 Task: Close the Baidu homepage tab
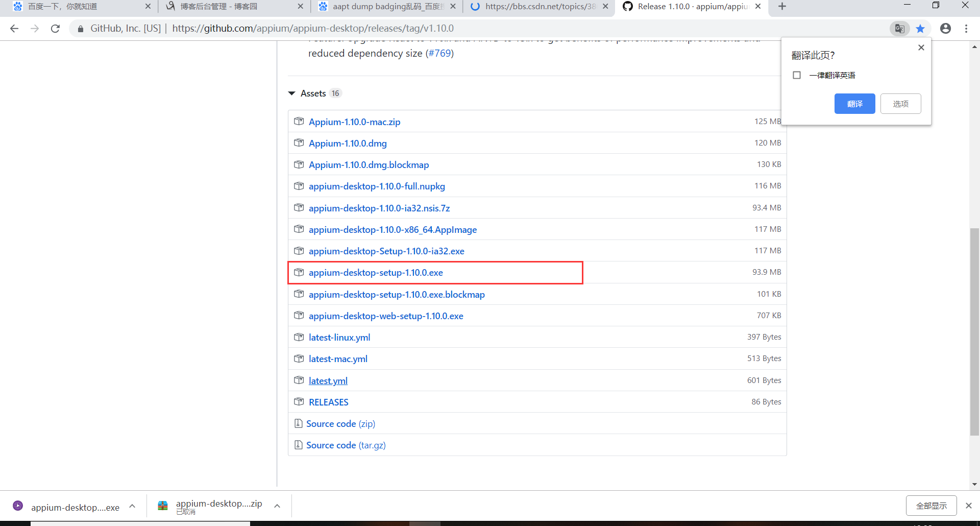[x=148, y=6]
